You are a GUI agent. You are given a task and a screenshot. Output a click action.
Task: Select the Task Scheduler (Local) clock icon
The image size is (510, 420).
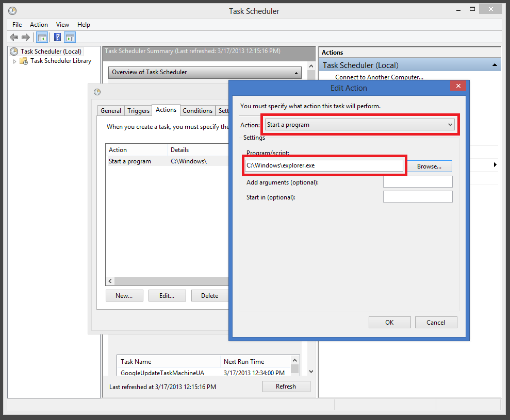pos(13,51)
